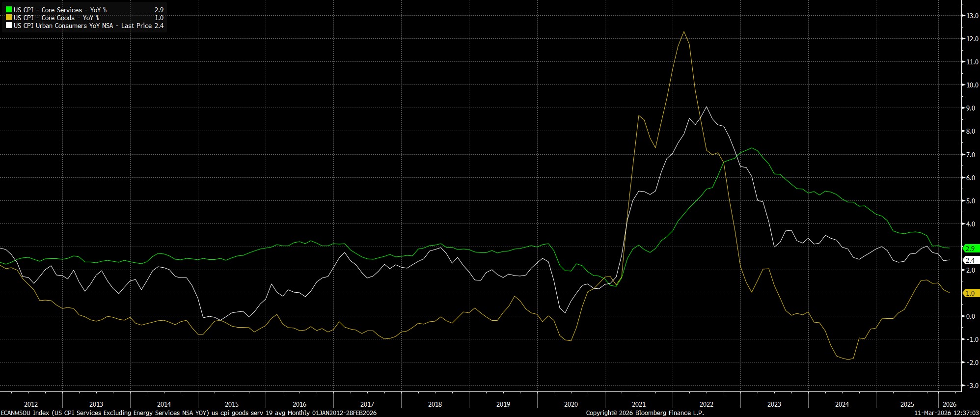
Task: Click the Copyright Bloomberg Finance L.P. text
Action: 645,413
